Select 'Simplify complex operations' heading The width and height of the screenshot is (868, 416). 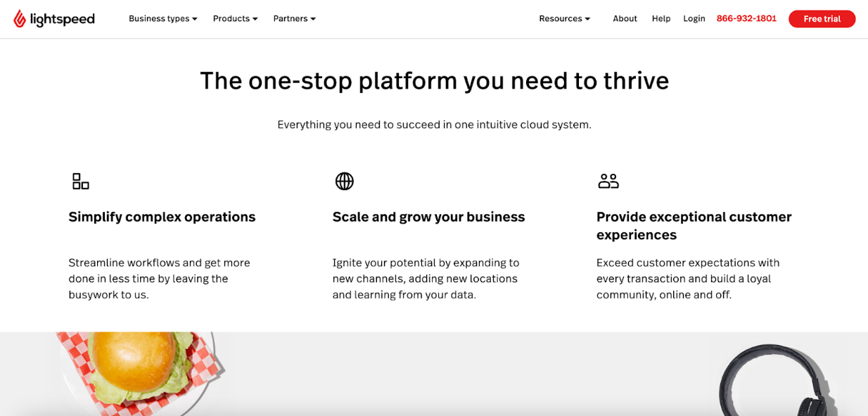point(162,217)
